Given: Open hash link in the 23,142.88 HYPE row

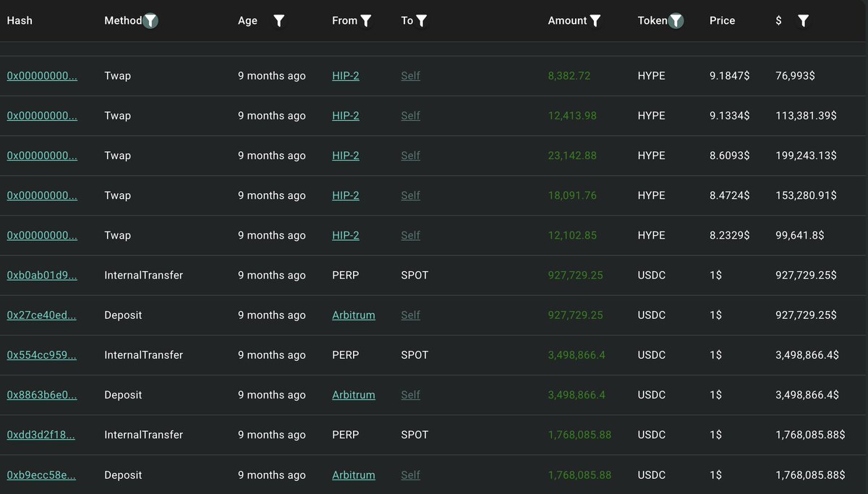Looking at the screenshot, I should tap(42, 156).
